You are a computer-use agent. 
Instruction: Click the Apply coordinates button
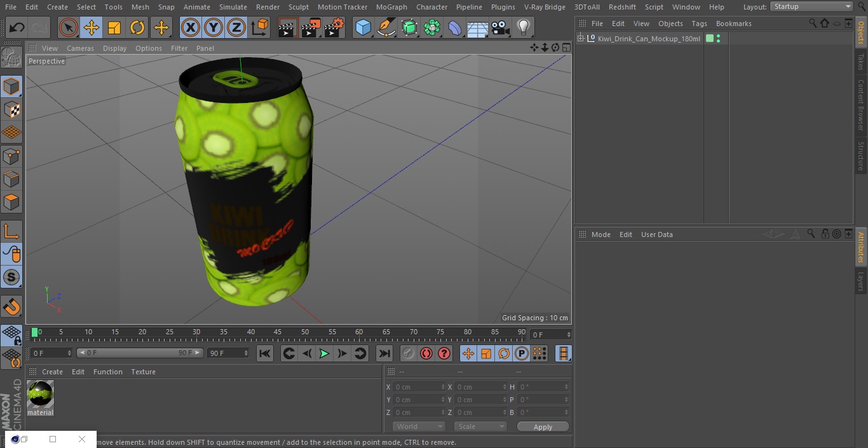[543, 427]
